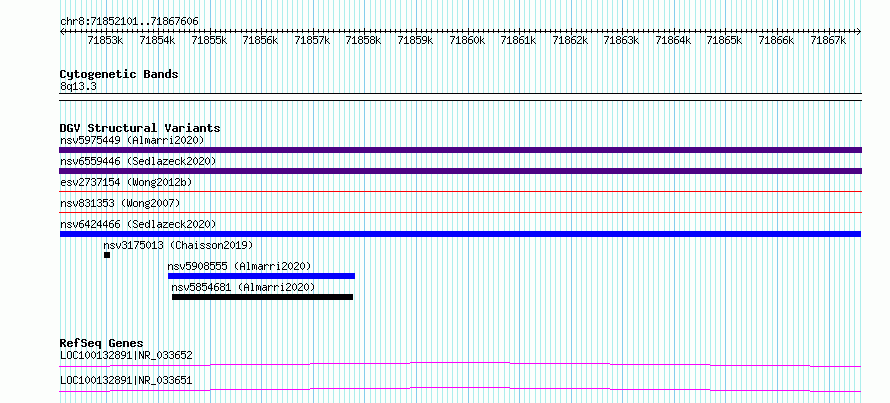890x403 pixels.
Task: Open variant nsv6424466 (Sedlazeck2020) label
Action: [x=138, y=224]
